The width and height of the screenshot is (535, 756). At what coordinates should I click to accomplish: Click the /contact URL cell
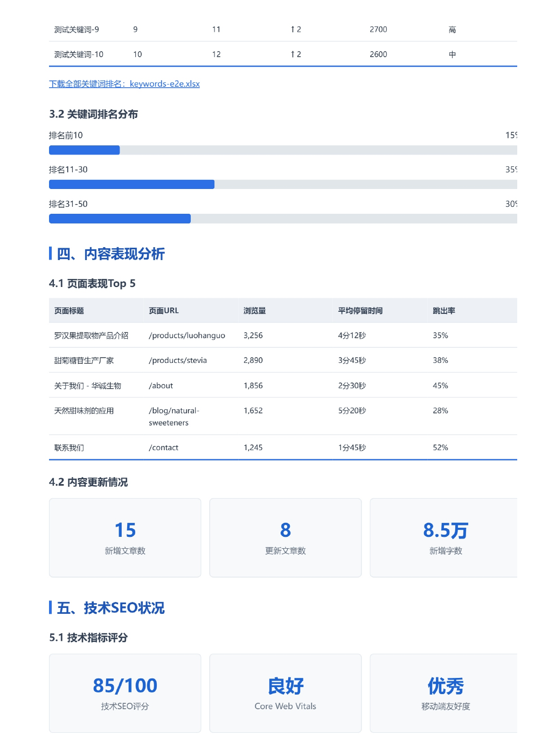(164, 447)
